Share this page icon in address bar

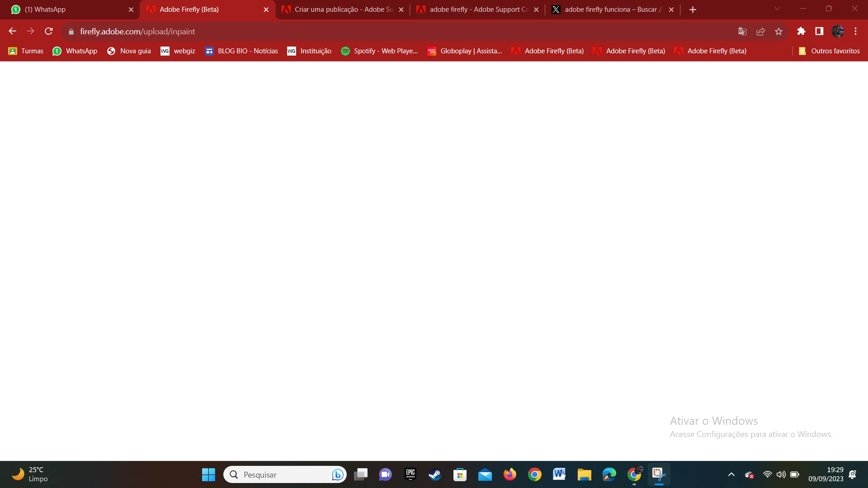click(x=760, y=31)
